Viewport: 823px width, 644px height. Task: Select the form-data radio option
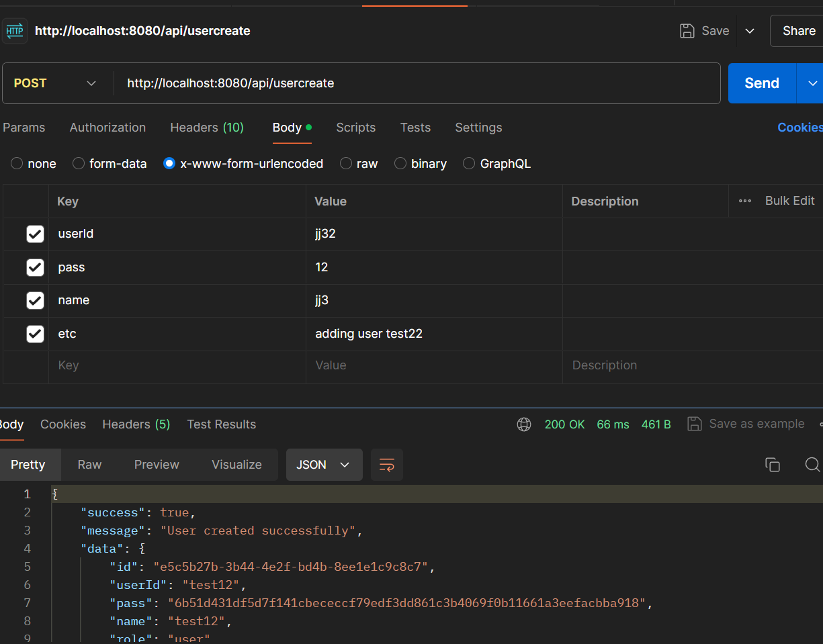point(79,164)
